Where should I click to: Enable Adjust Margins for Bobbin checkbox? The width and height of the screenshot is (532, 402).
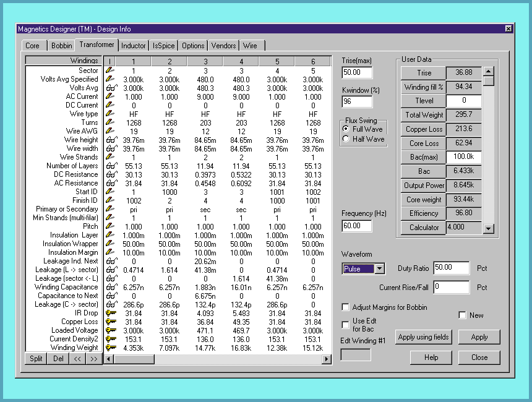coord(346,307)
